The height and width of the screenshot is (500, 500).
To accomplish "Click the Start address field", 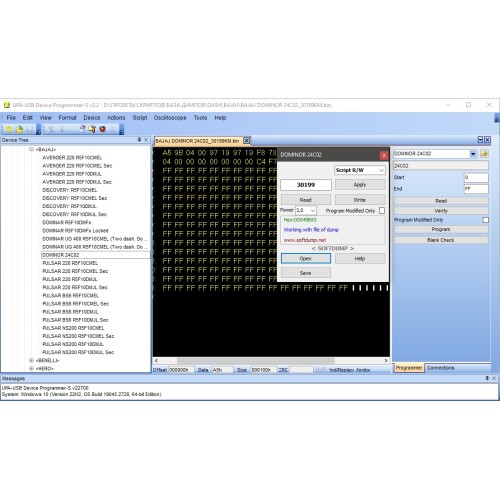I will click(476, 177).
